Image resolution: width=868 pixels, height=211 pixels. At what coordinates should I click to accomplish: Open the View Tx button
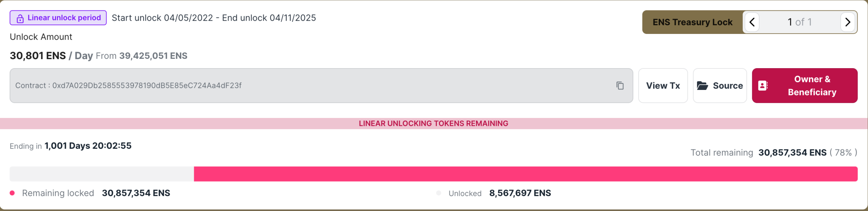[x=663, y=85]
